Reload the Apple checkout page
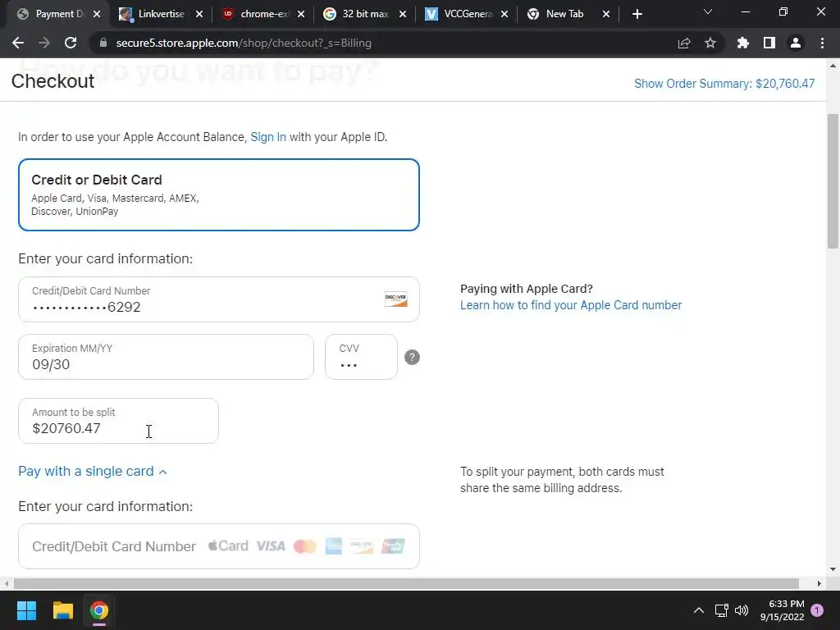The height and width of the screenshot is (630, 840). tap(71, 43)
